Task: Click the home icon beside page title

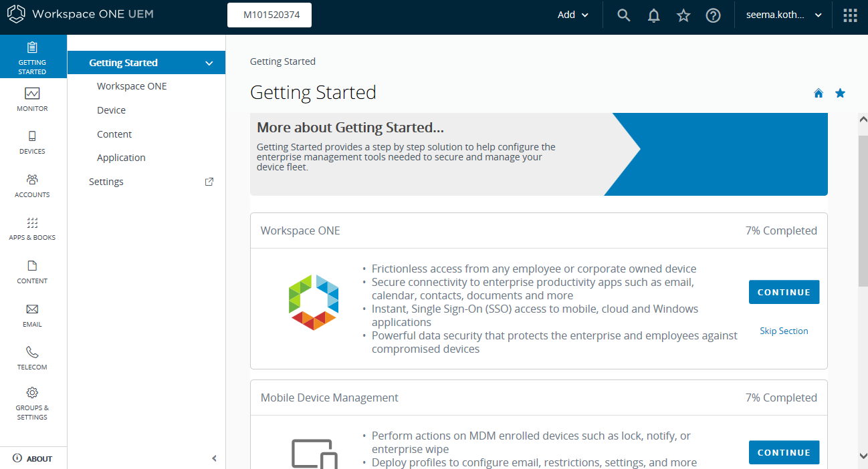Action: point(819,94)
